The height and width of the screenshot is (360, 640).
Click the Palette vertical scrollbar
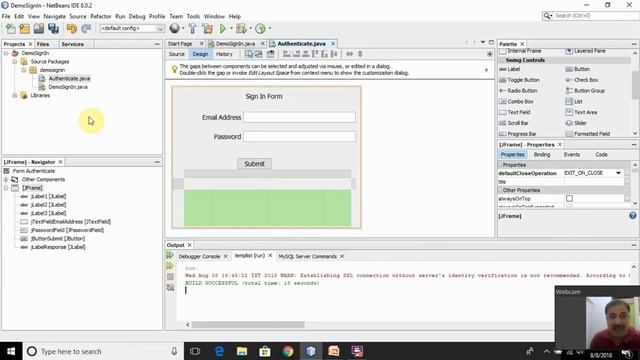635,85
